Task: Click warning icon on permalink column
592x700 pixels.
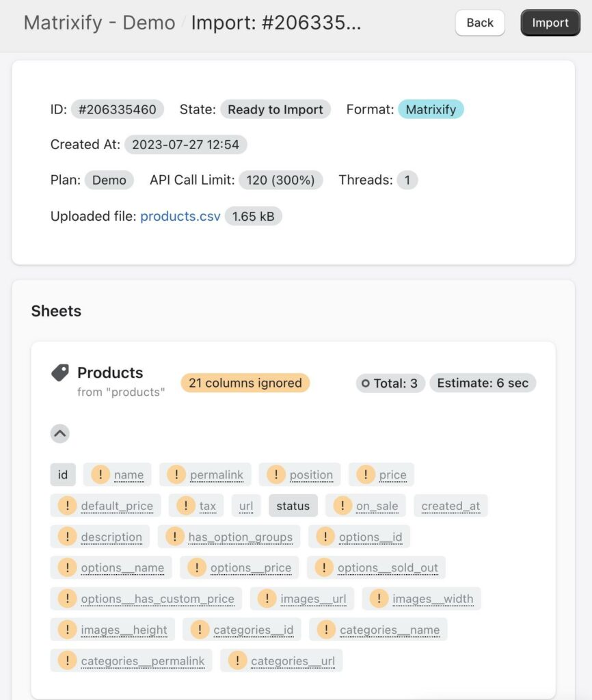Action: click(x=176, y=474)
